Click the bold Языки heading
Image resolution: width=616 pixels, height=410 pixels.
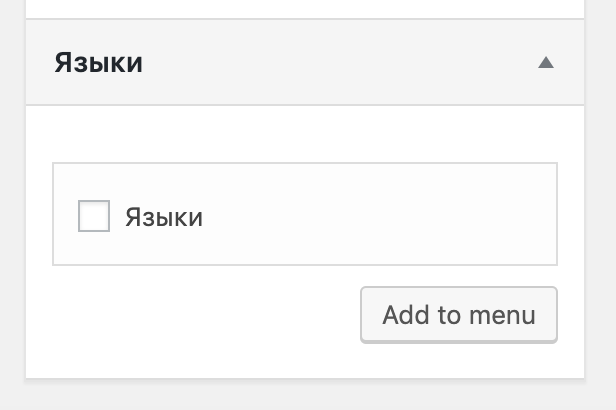[98, 63]
